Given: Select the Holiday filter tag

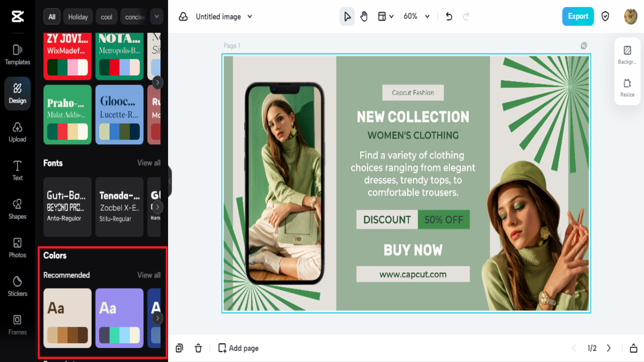Looking at the screenshot, I should coord(78,17).
